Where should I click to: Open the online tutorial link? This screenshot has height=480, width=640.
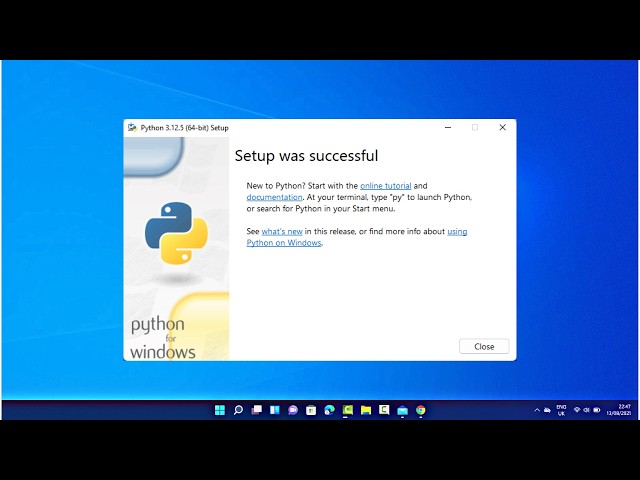[385, 186]
